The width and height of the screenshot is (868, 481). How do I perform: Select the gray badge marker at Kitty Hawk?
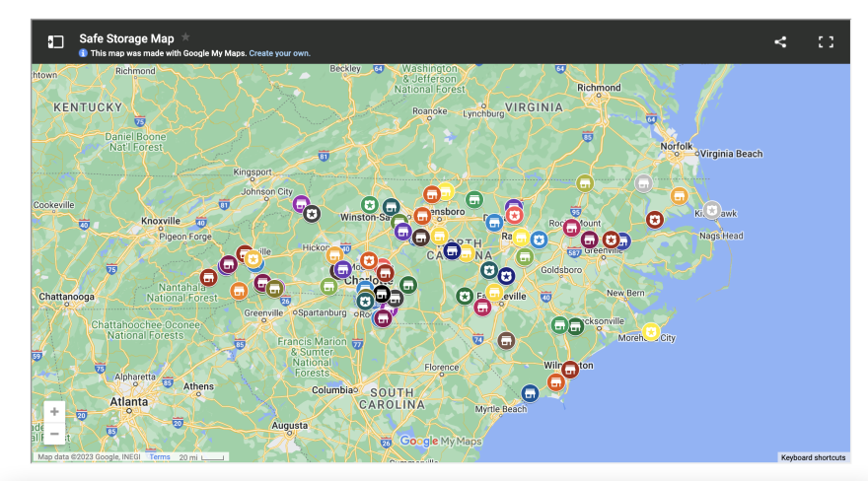[712, 210]
